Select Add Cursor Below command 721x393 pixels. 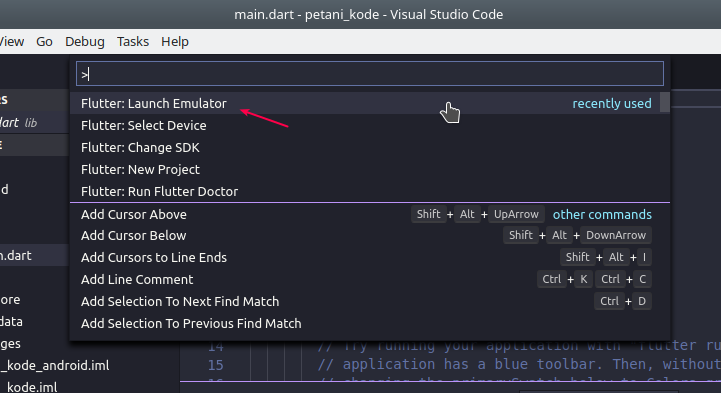(370, 235)
